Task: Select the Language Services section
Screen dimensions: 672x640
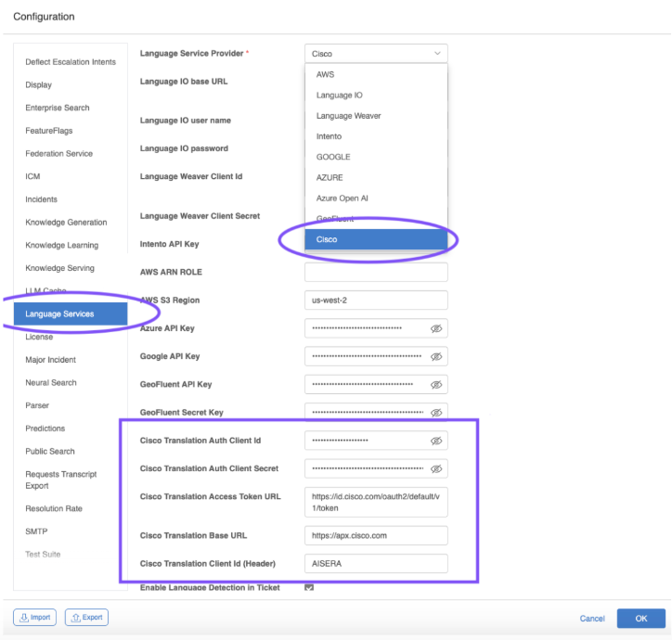Action: point(71,314)
